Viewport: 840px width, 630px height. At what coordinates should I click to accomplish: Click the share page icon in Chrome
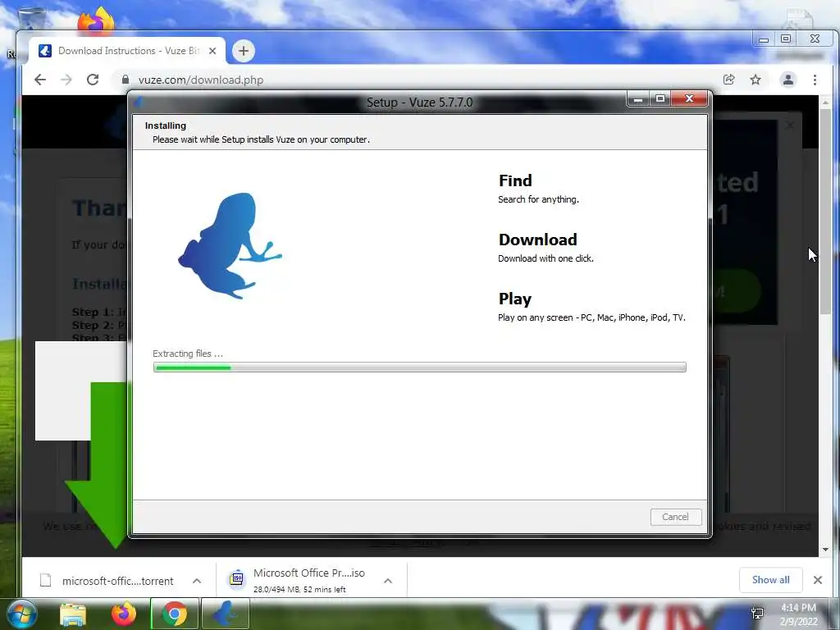pos(728,80)
